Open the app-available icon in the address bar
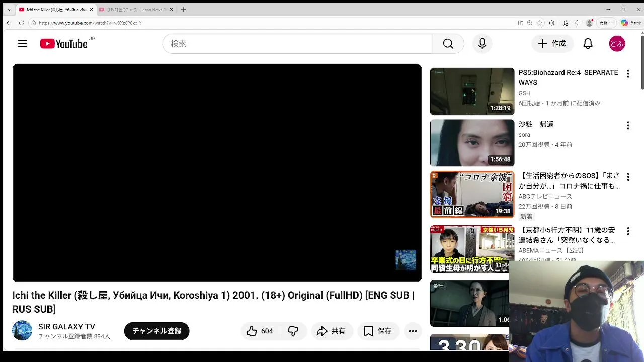This screenshot has width=644, height=362. (x=520, y=23)
